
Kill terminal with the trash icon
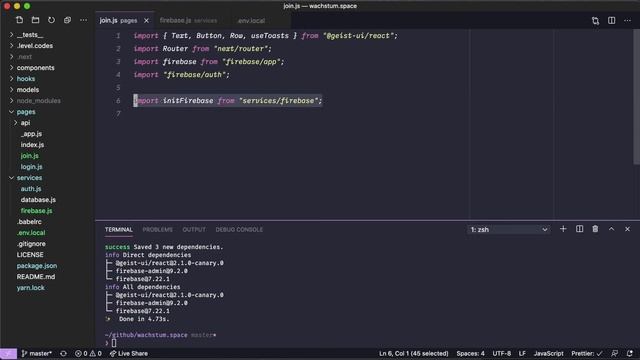(595, 229)
